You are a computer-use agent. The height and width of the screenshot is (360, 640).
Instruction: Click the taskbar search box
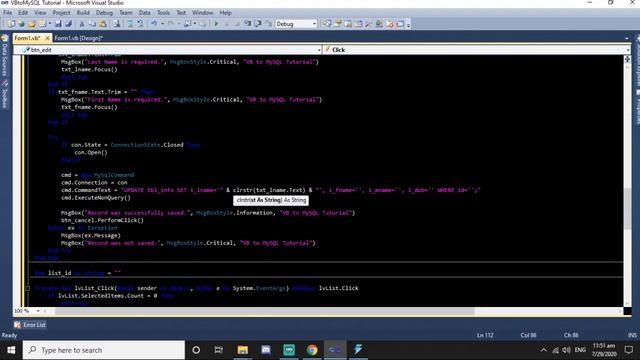pos(104,350)
